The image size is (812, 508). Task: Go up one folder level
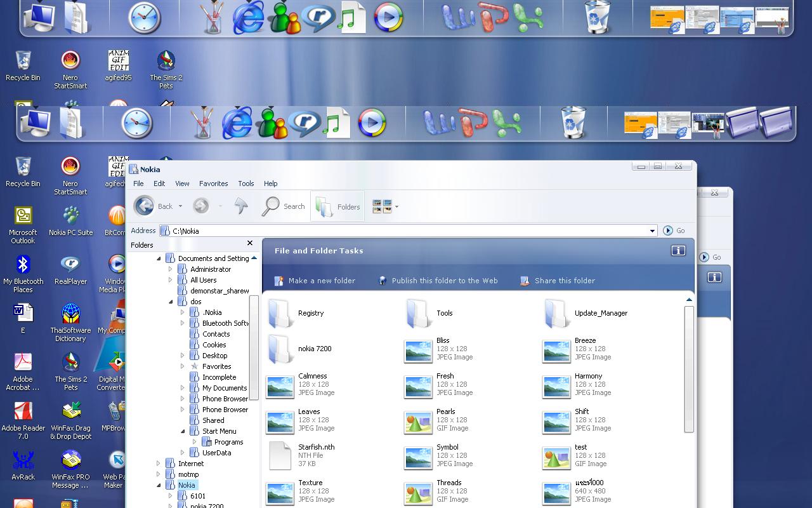click(241, 206)
